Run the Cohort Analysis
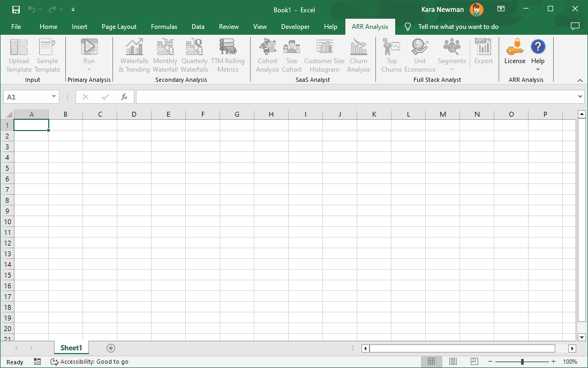The height and width of the screenshot is (368, 588). click(267, 55)
